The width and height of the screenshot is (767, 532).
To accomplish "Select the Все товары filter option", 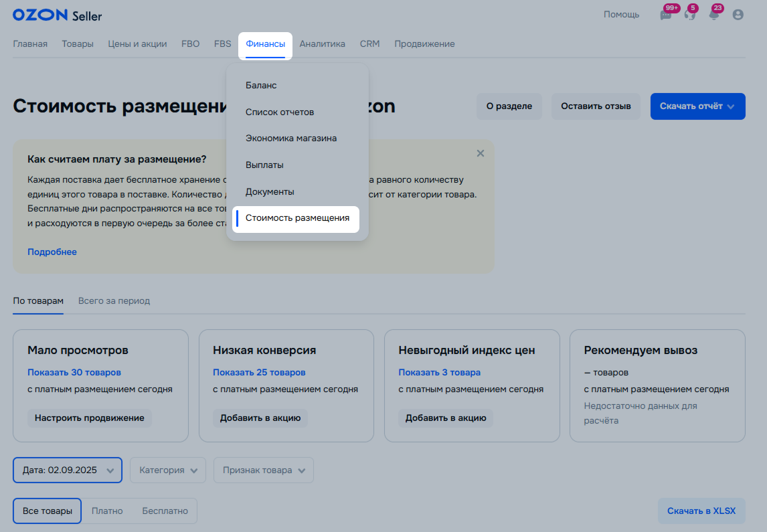I will click(x=48, y=511).
